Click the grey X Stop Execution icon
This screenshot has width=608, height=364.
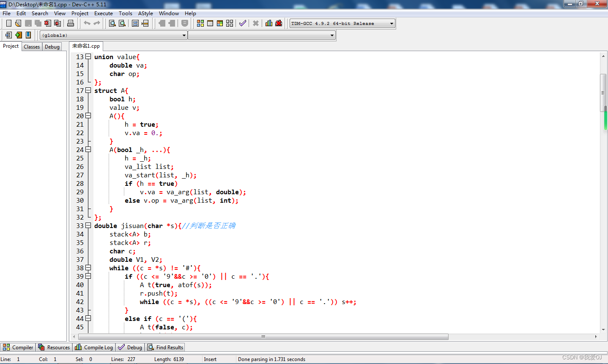pyautogui.click(x=256, y=23)
